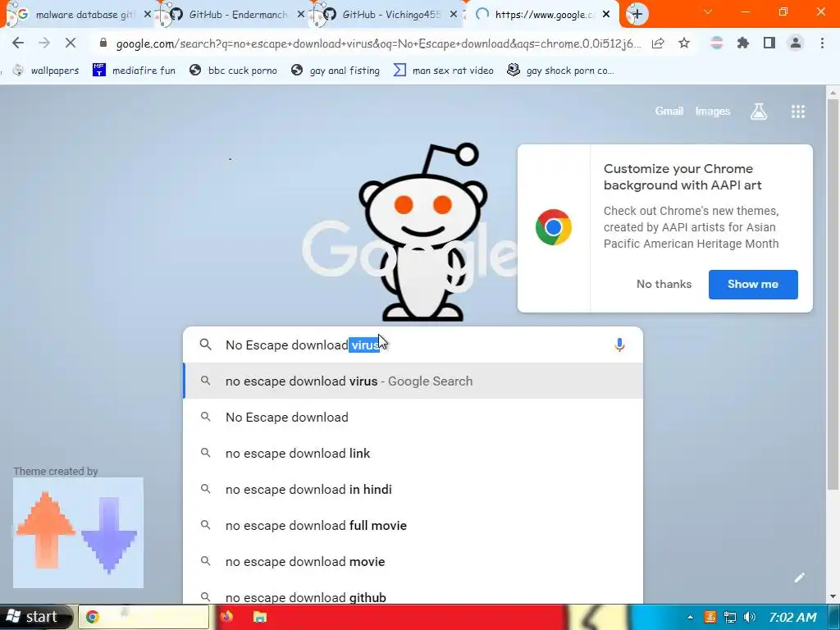This screenshot has width=840, height=630.
Task: Open a new tab with plus button
Action: click(637, 15)
